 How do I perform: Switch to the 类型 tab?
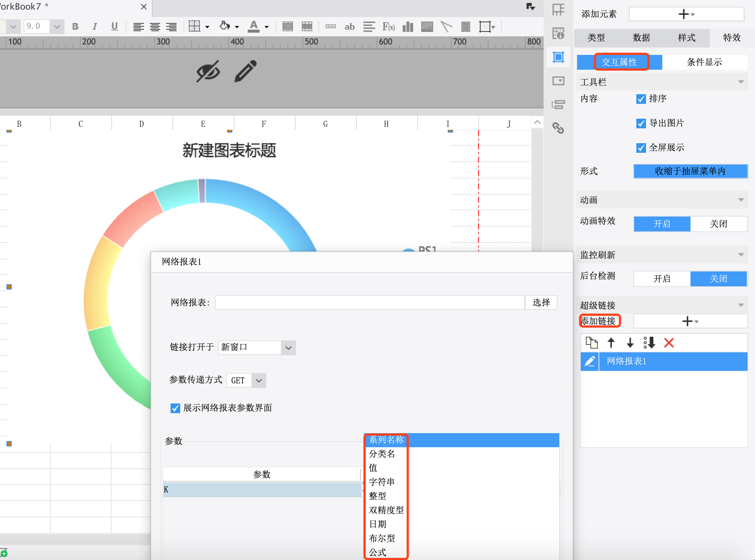(x=596, y=37)
